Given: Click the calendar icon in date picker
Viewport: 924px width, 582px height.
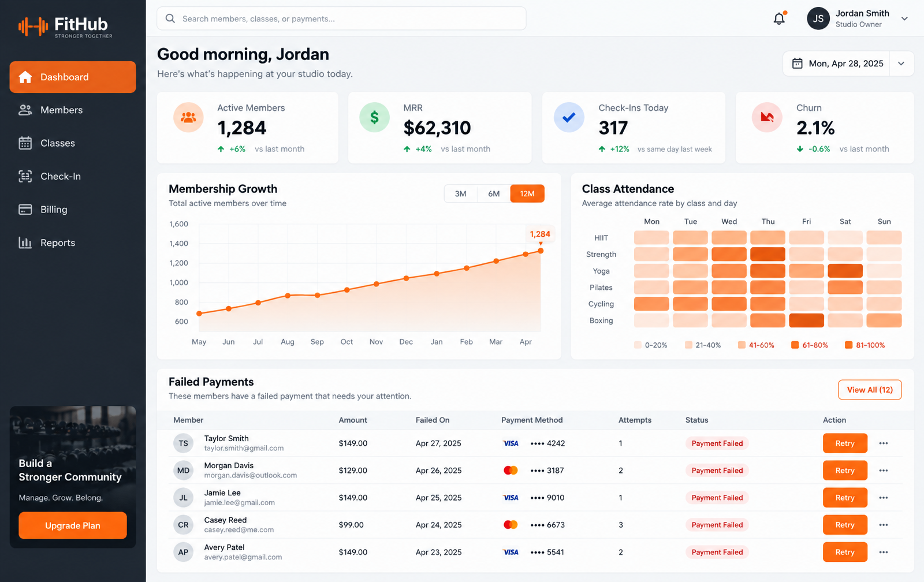Looking at the screenshot, I should (797, 64).
